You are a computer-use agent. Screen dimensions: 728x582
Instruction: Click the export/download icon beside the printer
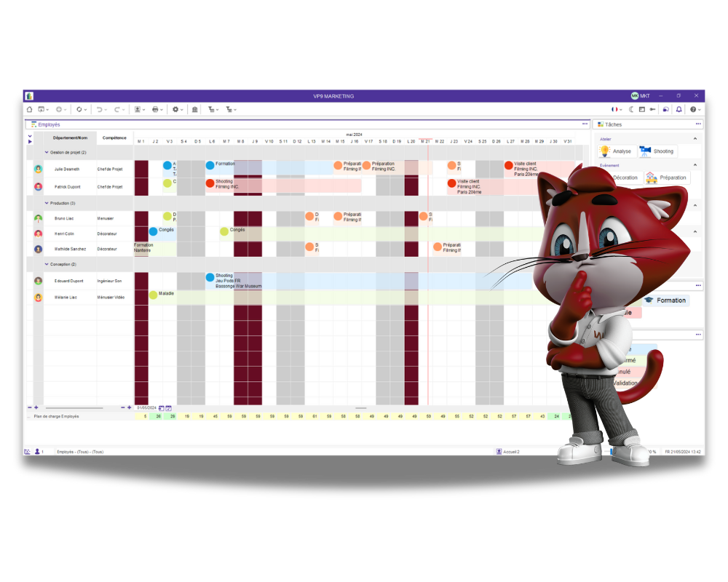tap(138, 110)
